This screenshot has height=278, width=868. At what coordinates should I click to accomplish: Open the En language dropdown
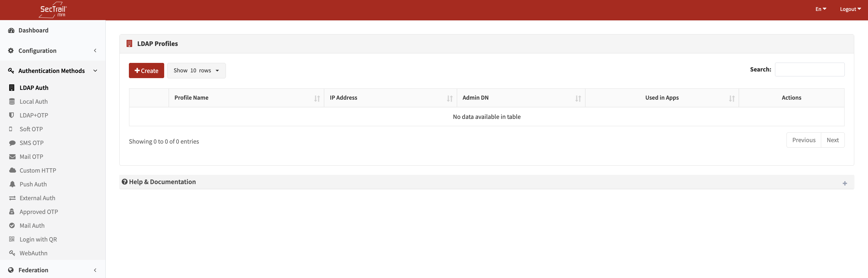pos(820,9)
